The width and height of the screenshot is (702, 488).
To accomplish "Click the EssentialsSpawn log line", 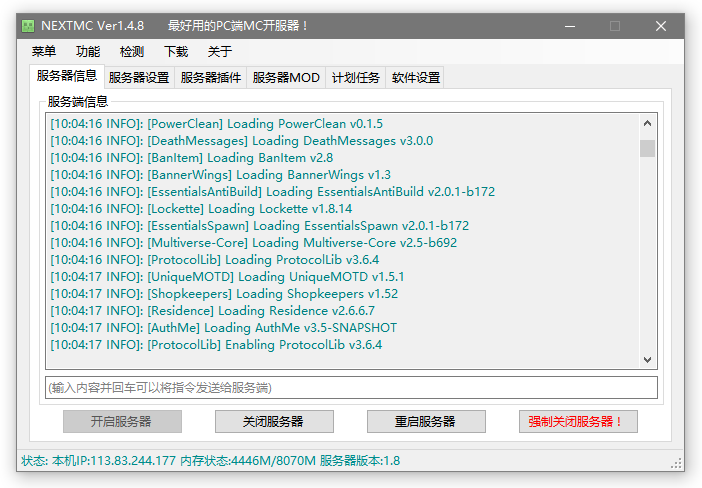I will pyautogui.click(x=260, y=226).
